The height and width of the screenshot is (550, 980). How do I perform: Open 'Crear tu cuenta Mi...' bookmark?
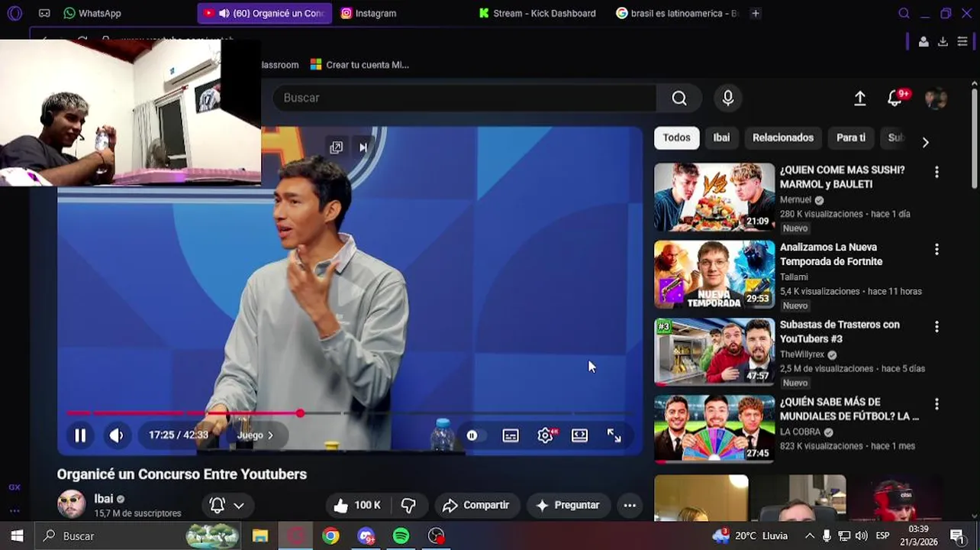click(x=359, y=65)
